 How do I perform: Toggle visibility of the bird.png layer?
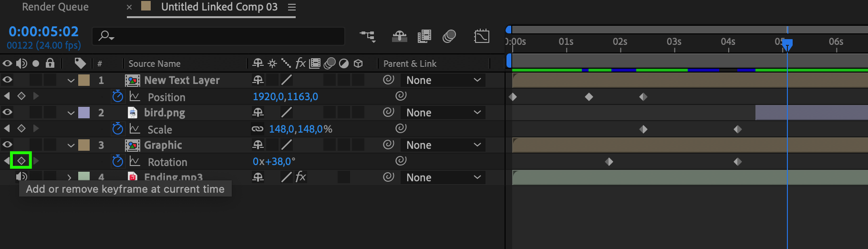(8, 112)
